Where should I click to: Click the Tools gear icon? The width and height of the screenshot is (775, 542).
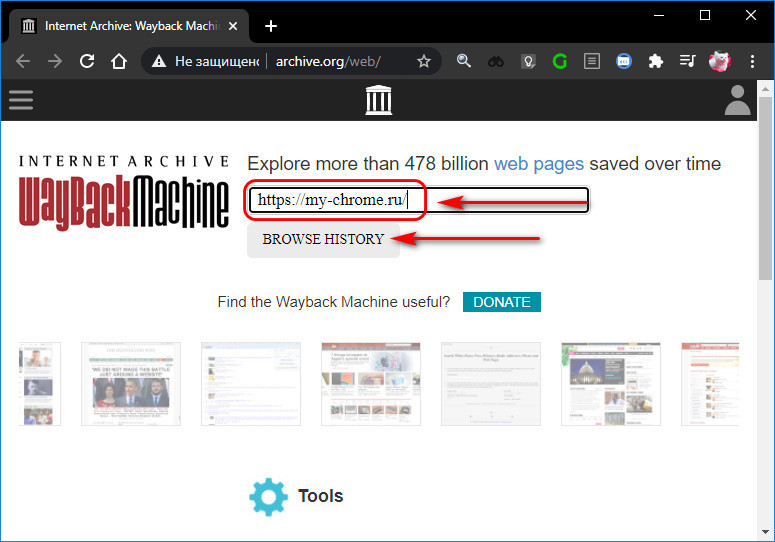coord(268,497)
